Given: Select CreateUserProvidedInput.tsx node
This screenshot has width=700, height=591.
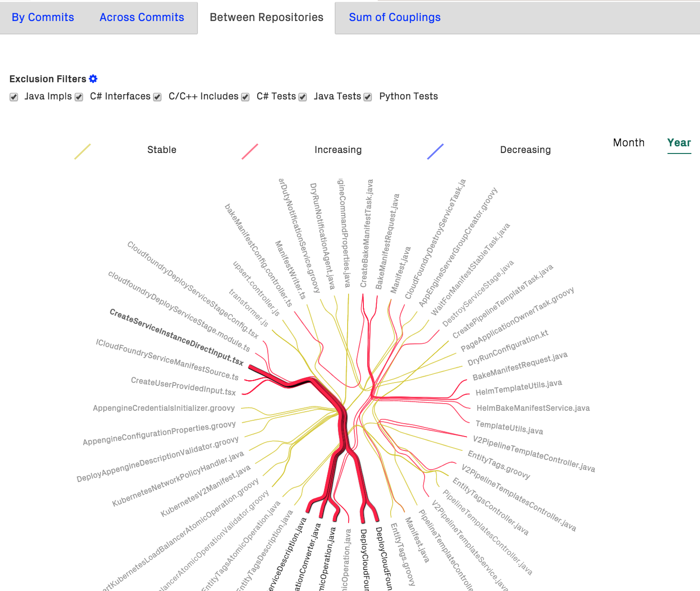Looking at the screenshot, I should click(184, 386).
